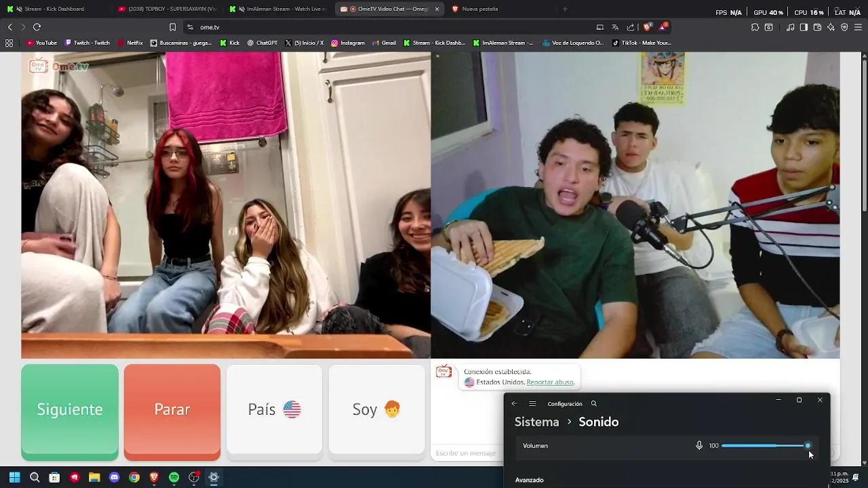This screenshot has width=868, height=488.
Task: Open the browser extensions puzzle icon
Action: pyautogui.click(x=755, y=27)
